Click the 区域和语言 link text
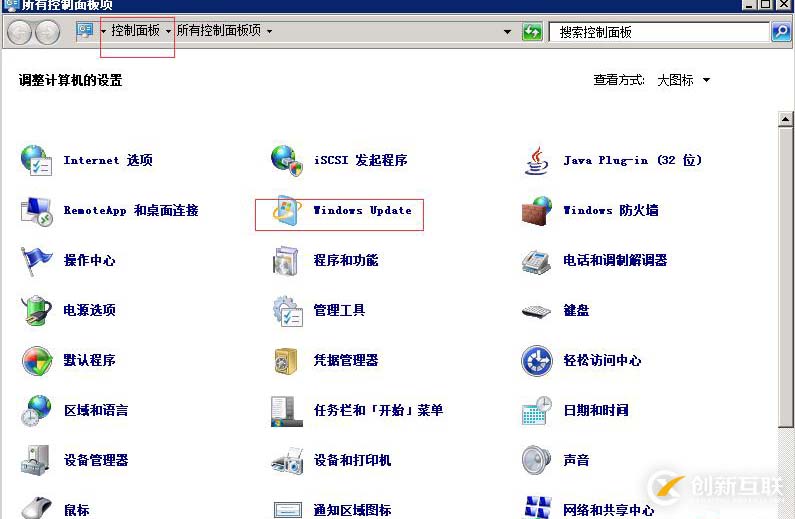Screen dimensions: 795x519 point(96,410)
